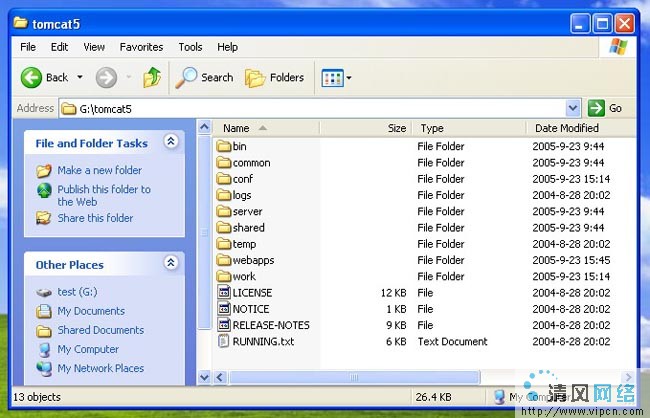Image resolution: width=650 pixels, height=418 pixels.
Task: Click the horizontal scrollbar left arrow
Action: pos(220,377)
